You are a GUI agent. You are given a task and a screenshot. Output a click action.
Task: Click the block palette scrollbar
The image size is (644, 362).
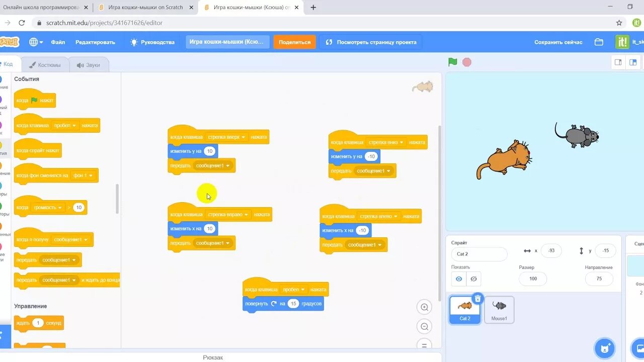coord(117,198)
